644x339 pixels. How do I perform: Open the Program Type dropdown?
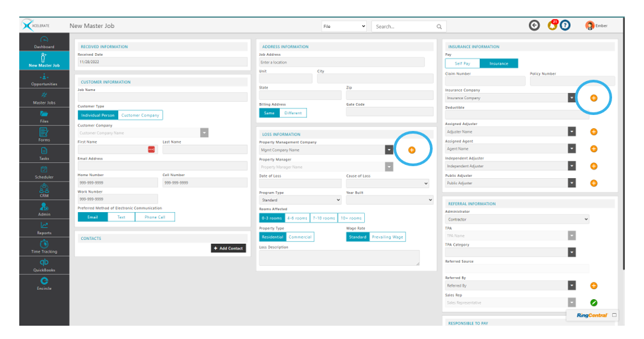300,199
